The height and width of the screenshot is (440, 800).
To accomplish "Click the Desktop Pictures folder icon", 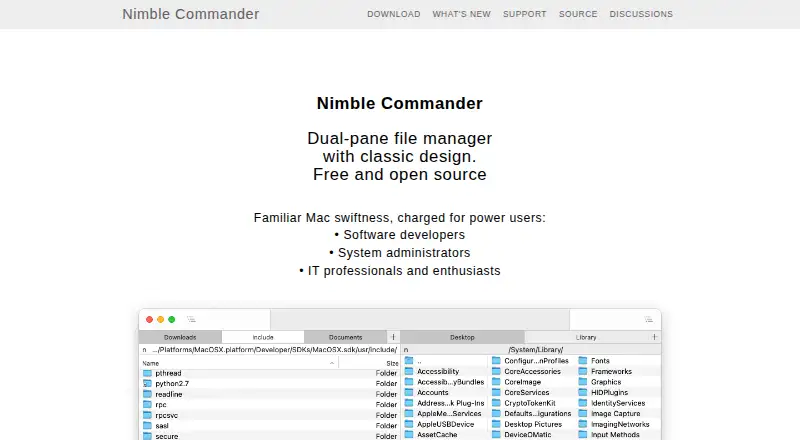I will click(x=496, y=424).
